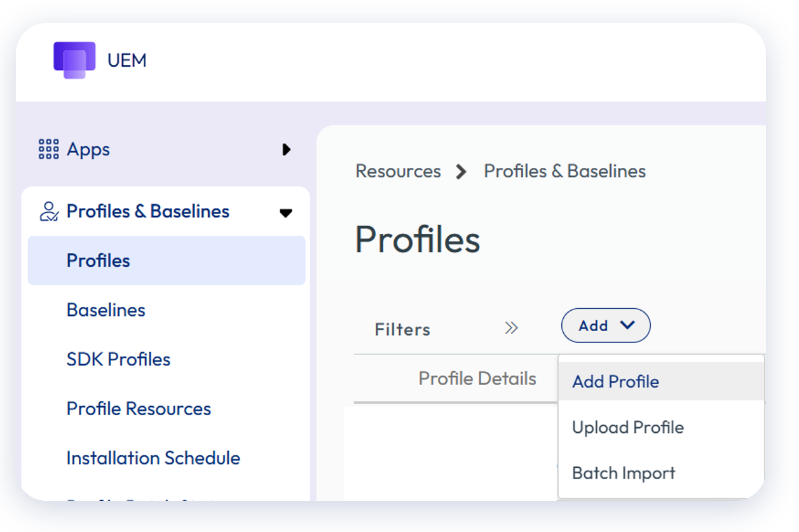Click the Apps grid icon

pos(48,149)
